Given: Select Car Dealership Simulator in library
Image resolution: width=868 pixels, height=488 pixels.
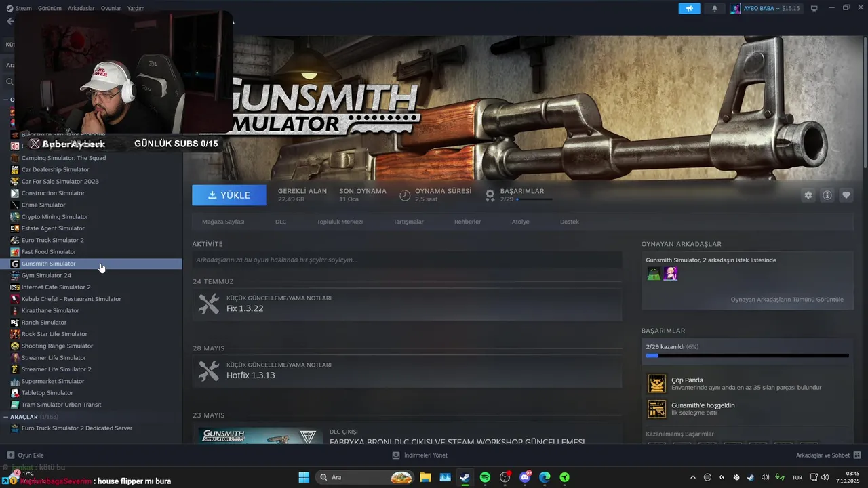Looking at the screenshot, I should point(55,169).
